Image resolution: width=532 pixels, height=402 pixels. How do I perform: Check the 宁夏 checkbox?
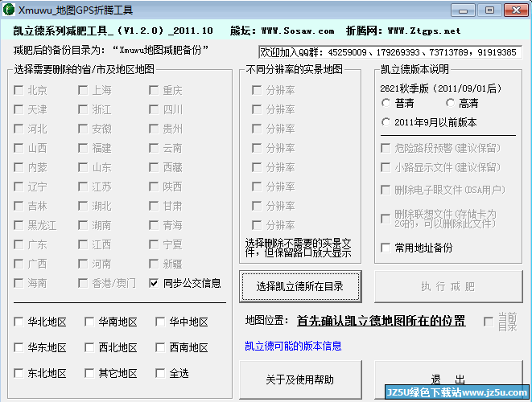154,244
